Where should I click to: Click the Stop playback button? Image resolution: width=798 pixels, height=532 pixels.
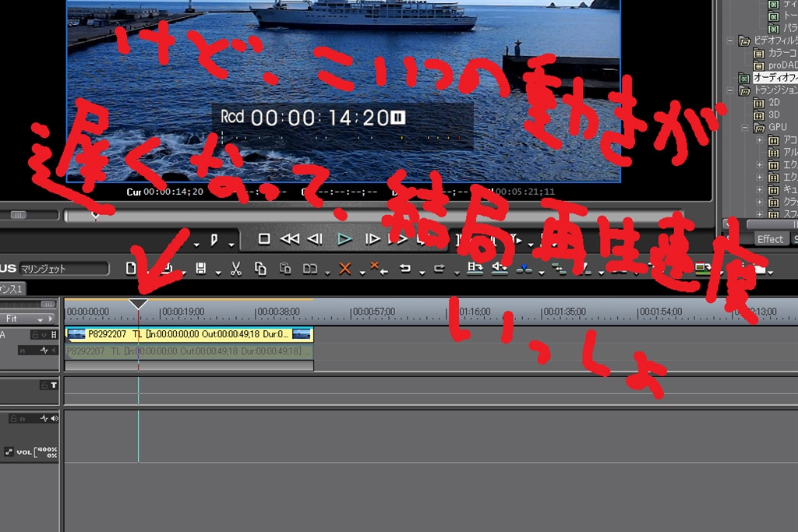(x=263, y=238)
